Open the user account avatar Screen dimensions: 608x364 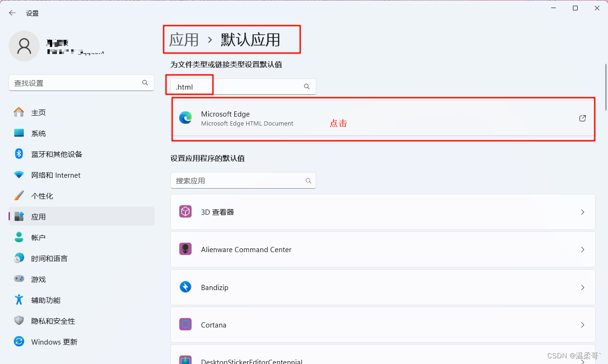coord(24,46)
